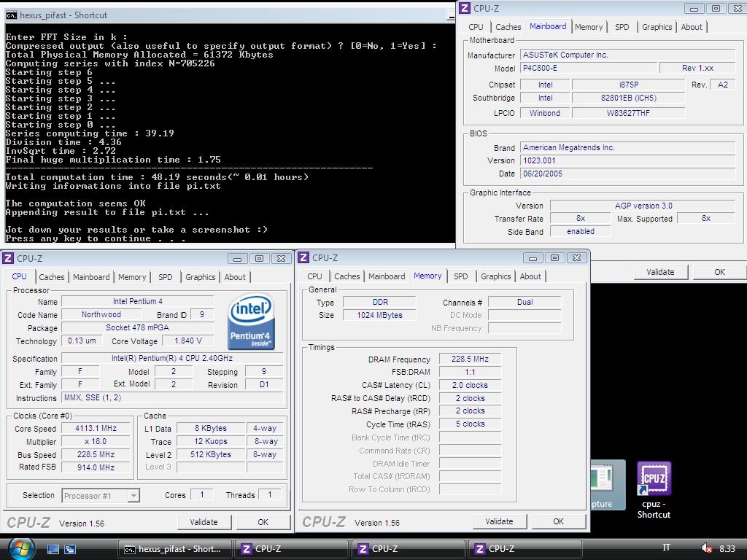Click OK in CPU-tab window

pos(263,522)
